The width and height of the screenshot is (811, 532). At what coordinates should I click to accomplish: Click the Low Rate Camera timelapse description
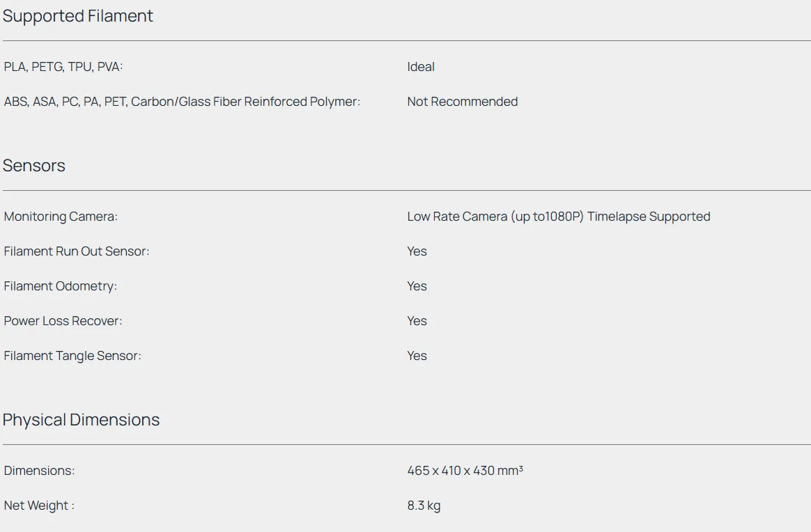point(558,217)
